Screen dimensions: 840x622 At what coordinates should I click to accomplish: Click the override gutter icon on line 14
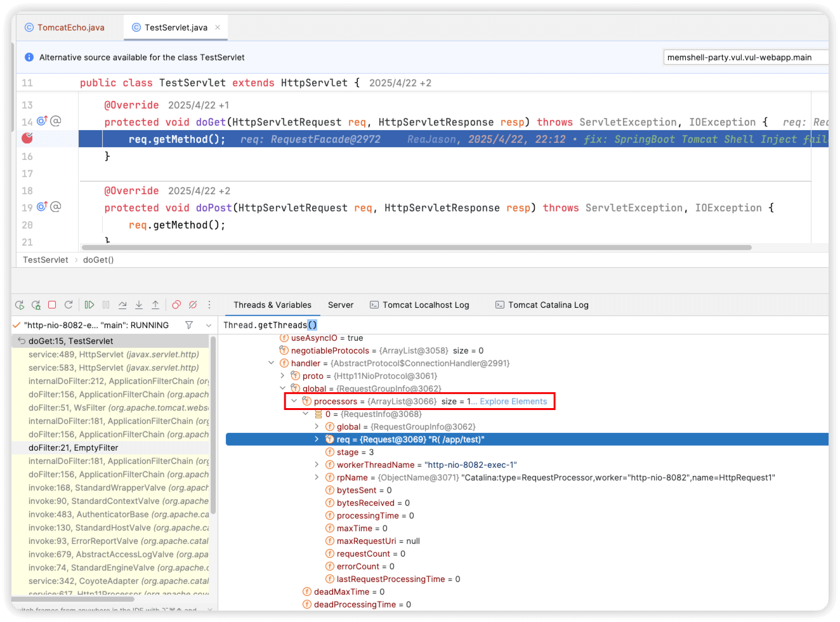42,121
